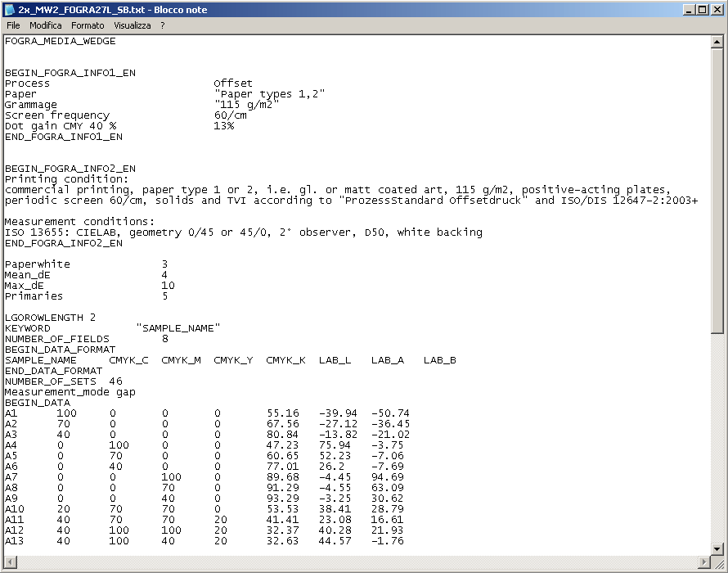Minimize the Blocco note window

(690, 9)
